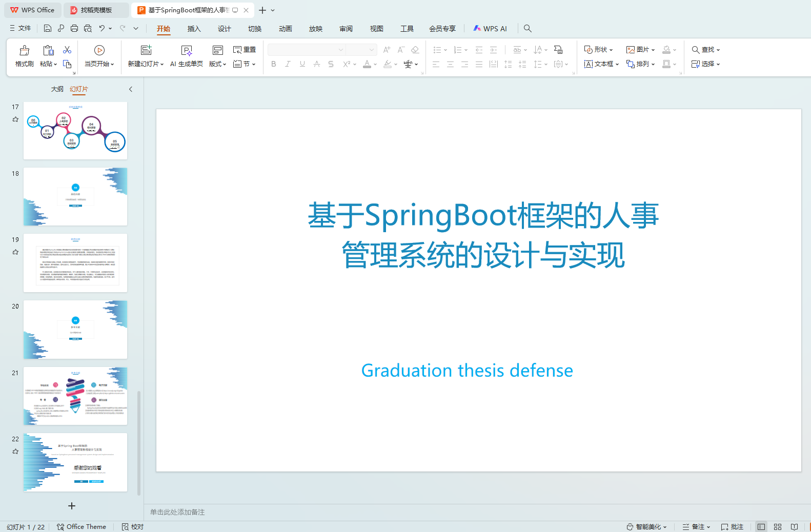Image resolution: width=811 pixels, height=532 pixels.
Task: Expand the 新建幻灯片 dropdown arrow
Action: pos(162,65)
